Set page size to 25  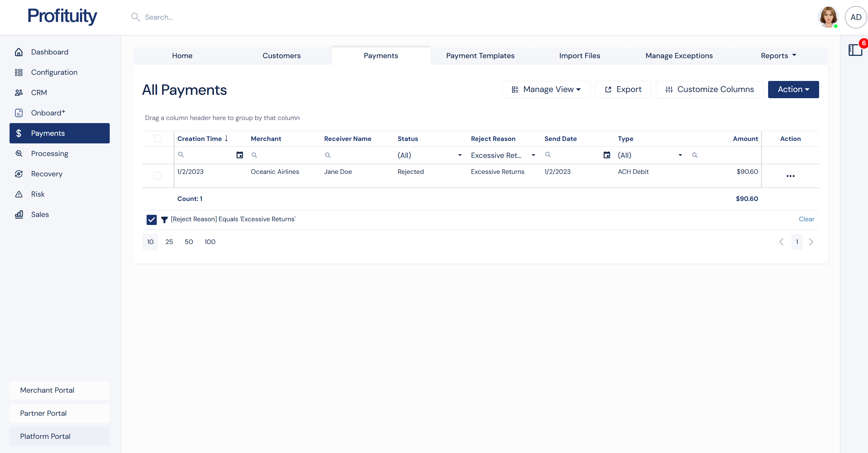pyautogui.click(x=169, y=242)
